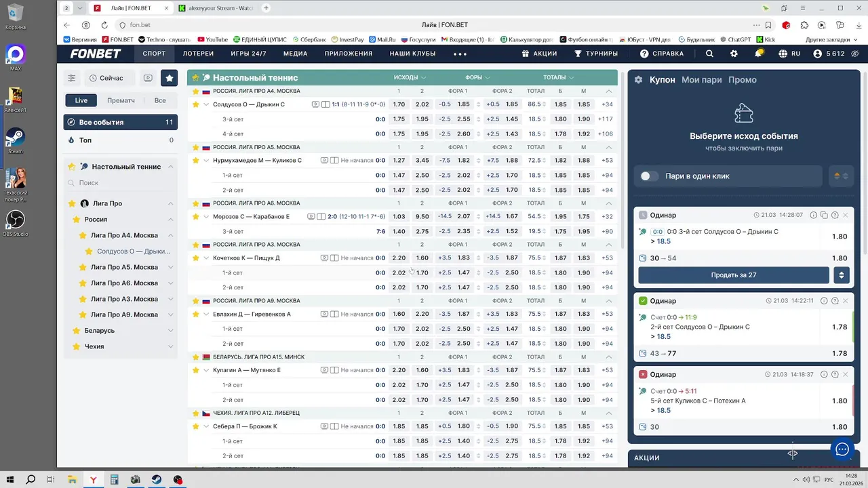Screen dimensions: 868x488
Task: Collapse Настольный теннис in the sidebar
Action: [x=171, y=167]
